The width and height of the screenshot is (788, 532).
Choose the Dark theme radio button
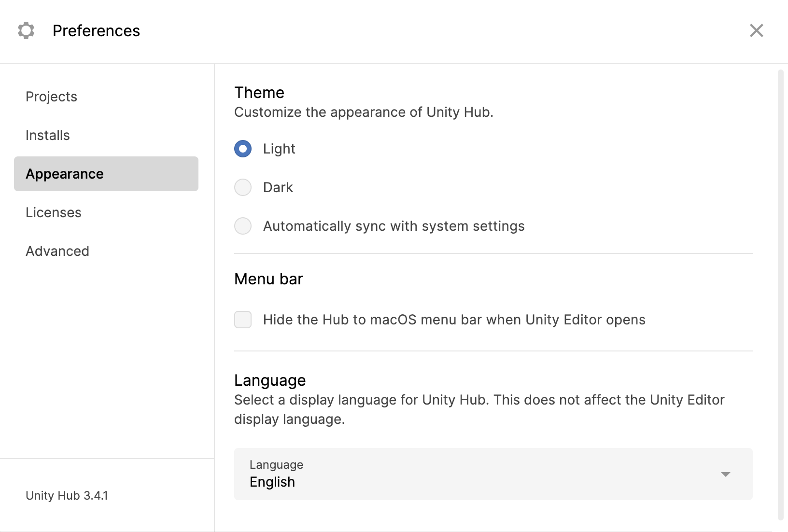click(243, 187)
